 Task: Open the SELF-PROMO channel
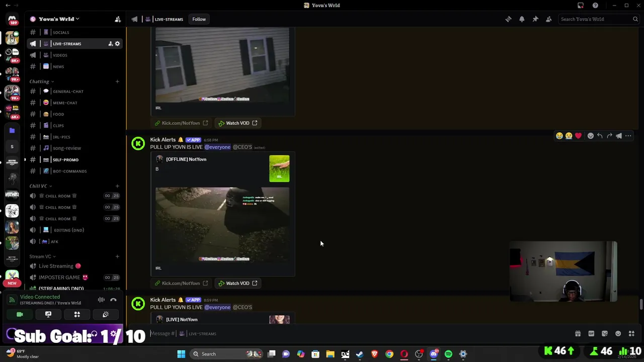click(75, 160)
